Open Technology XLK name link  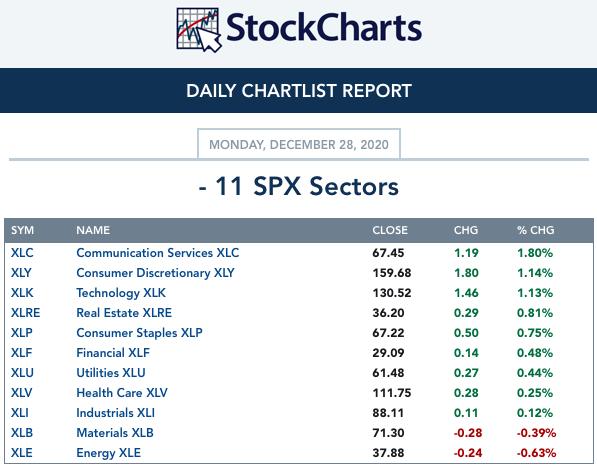(x=121, y=293)
